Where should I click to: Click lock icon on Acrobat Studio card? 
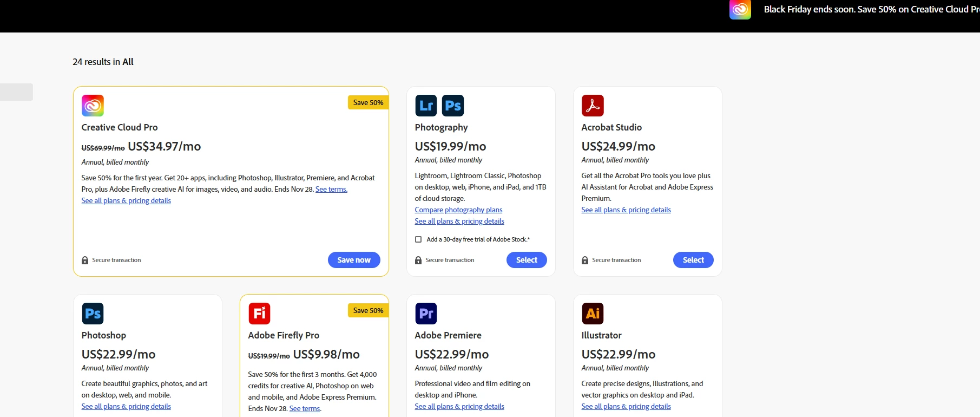pyautogui.click(x=585, y=260)
